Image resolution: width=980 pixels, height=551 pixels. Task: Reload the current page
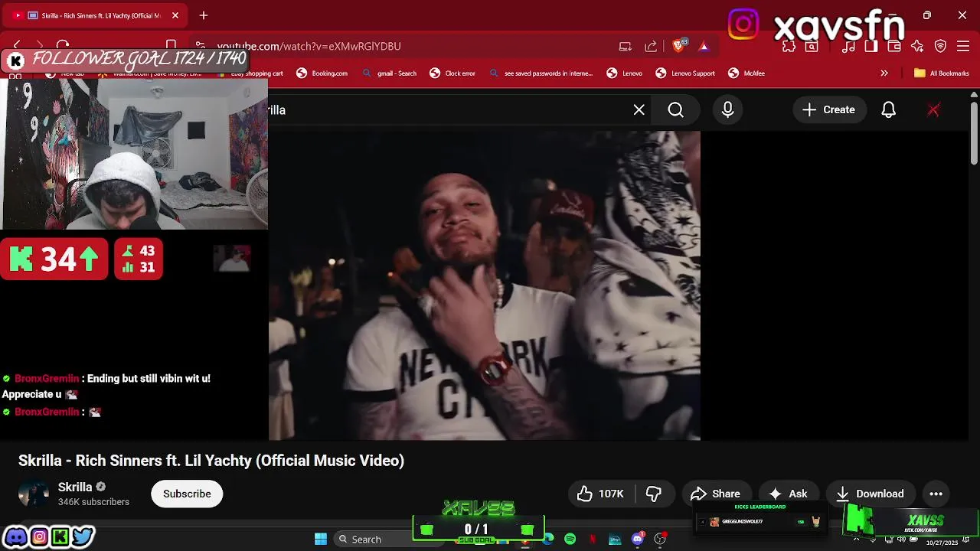coord(63,46)
